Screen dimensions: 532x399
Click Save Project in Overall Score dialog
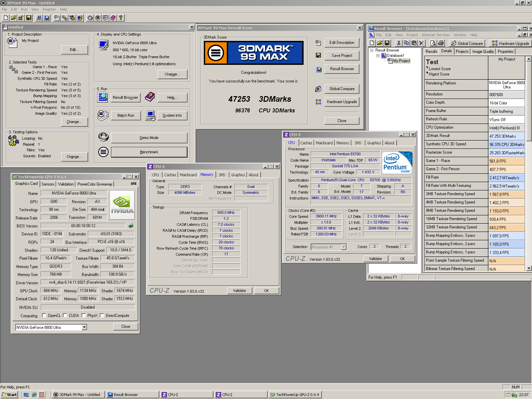click(342, 56)
